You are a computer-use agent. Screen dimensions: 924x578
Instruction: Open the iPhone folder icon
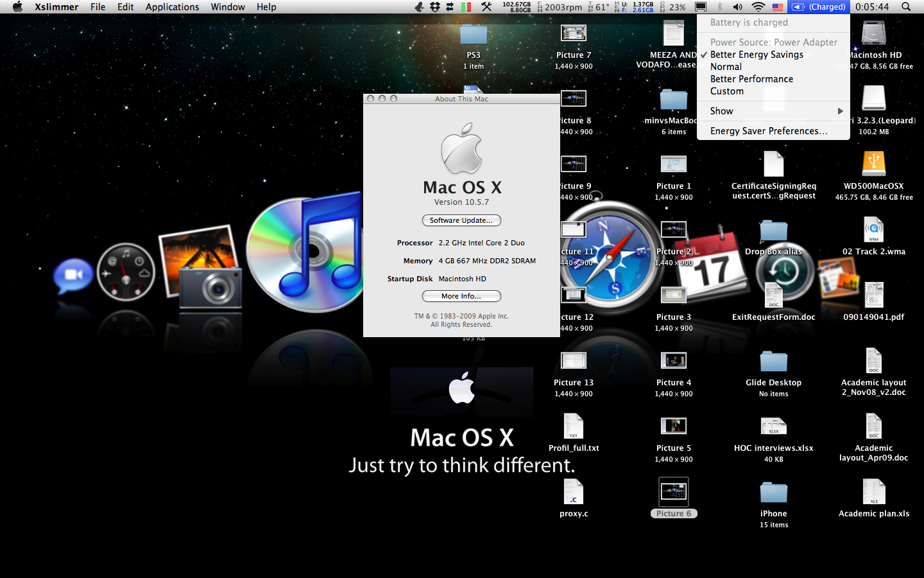773,493
